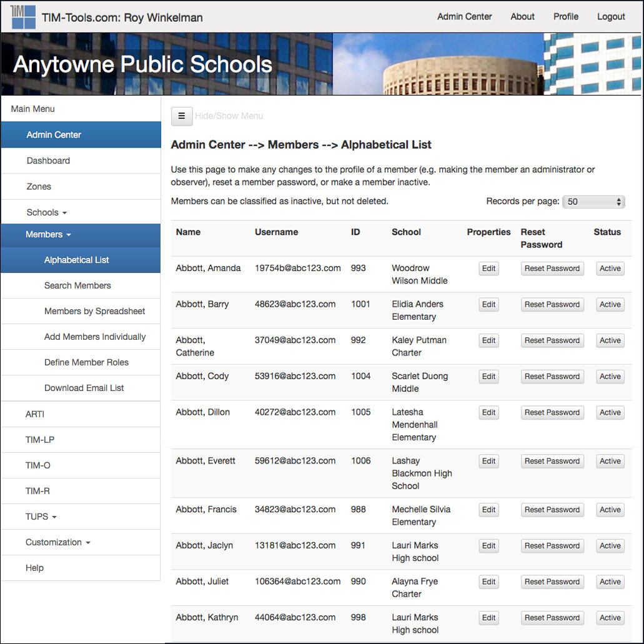Reset password for Abbott, Everett
Screen dimensions: 644x644
tap(552, 461)
